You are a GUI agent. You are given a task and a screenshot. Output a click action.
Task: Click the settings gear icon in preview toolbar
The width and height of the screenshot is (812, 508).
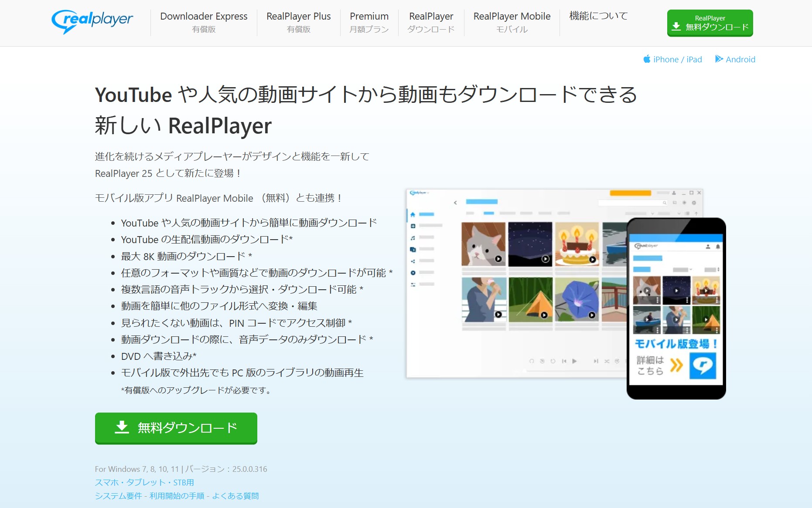694,203
